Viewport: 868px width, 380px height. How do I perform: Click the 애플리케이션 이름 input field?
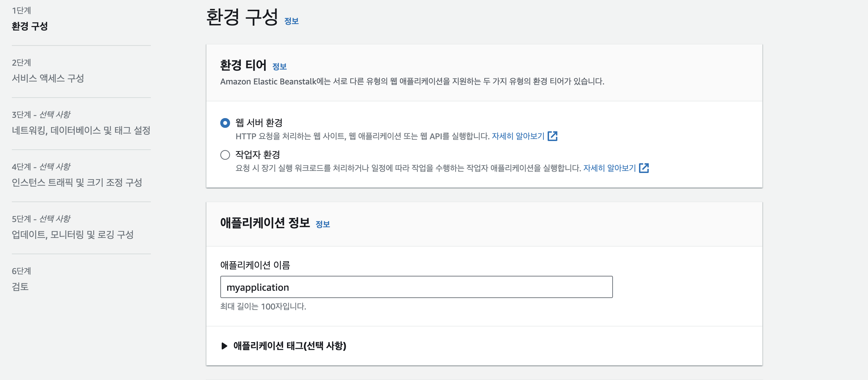[x=416, y=287]
